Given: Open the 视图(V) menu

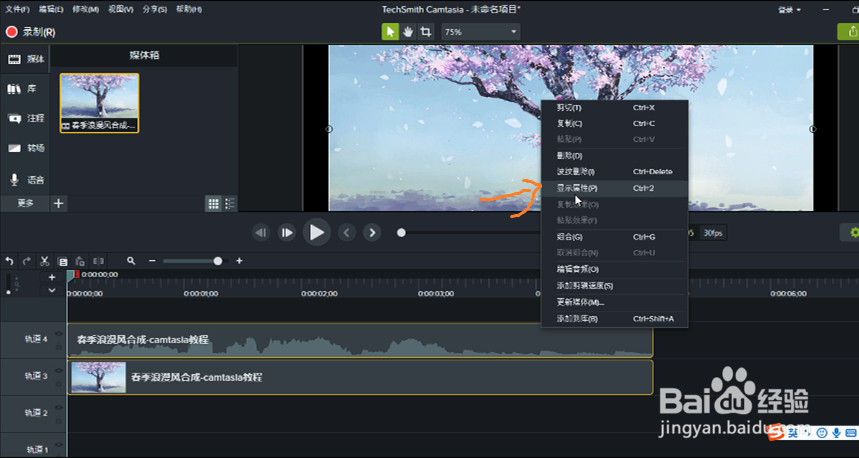Looking at the screenshot, I should click(x=121, y=9).
